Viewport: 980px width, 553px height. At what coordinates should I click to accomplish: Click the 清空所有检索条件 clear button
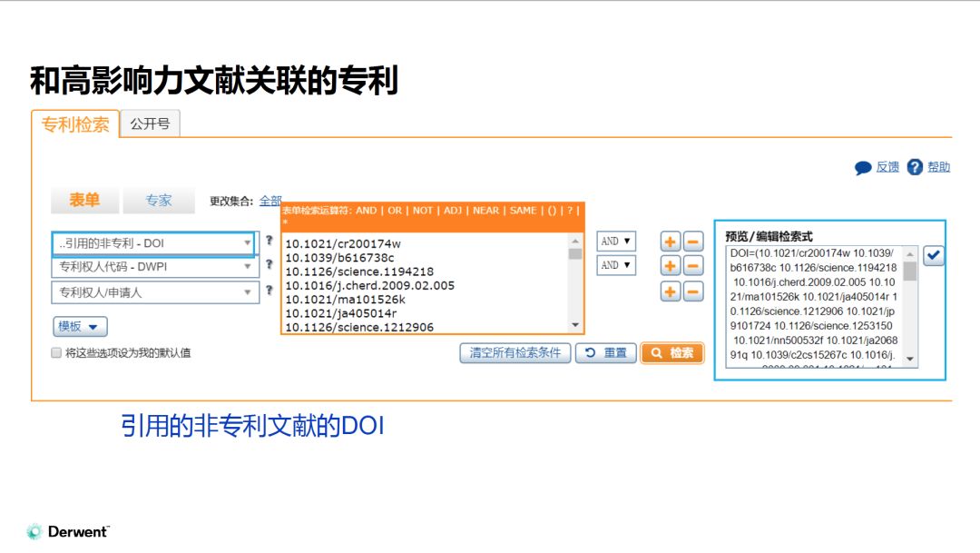[515, 353]
